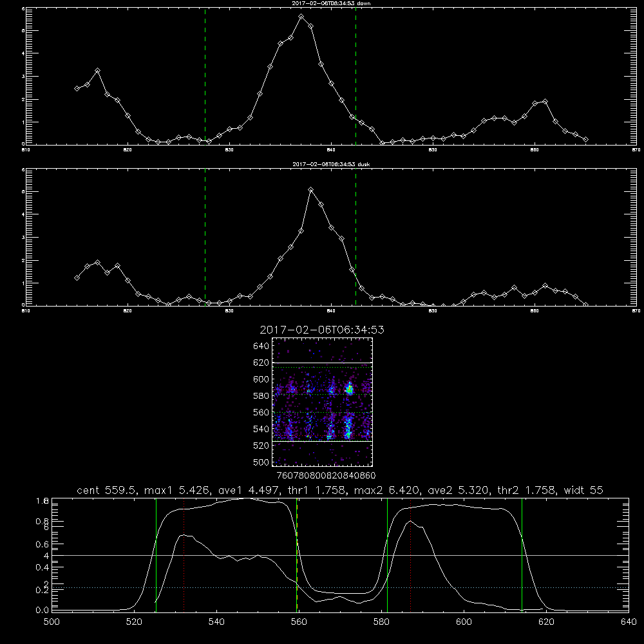Select the 'widt 55' value text
Viewport: 644px width, 644px height.
click(x=583, y=490)
